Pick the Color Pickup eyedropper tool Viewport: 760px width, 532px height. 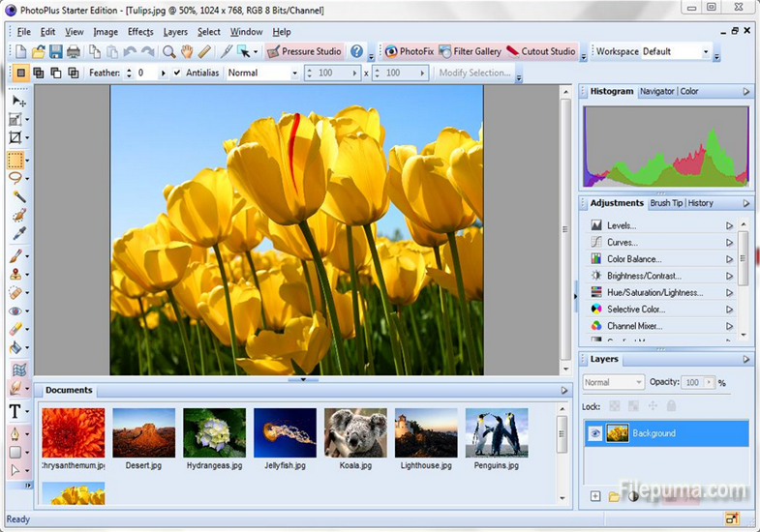click(x=17, y=233)
